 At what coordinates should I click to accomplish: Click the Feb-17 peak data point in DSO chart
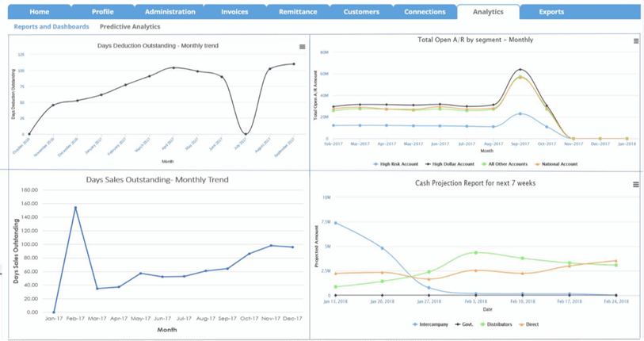pyautogui.click(x=75, y=208)
